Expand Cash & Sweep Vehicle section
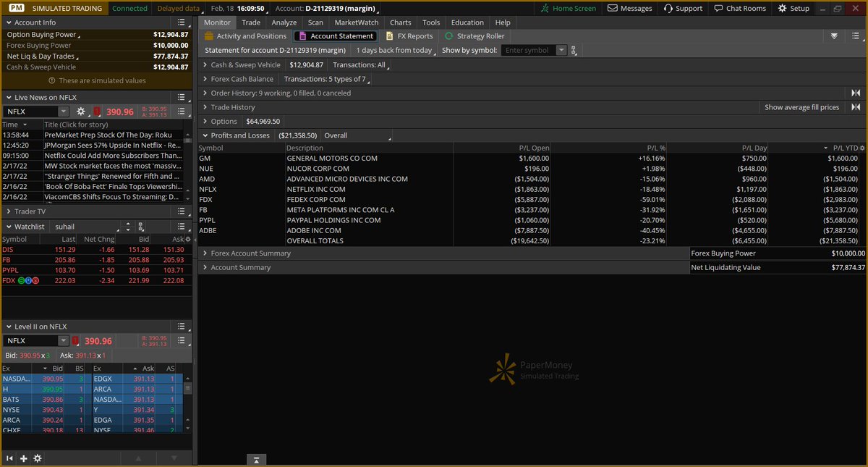The width and height of the screenshot is (868, 467). click(205, 65)
